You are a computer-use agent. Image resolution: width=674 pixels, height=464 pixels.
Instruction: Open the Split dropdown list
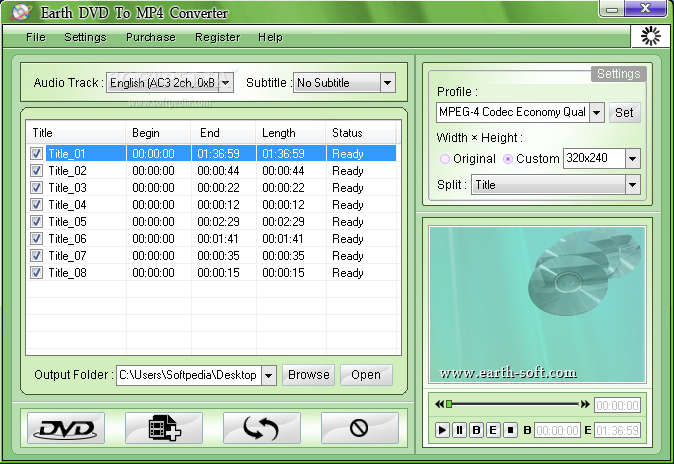(632, 185)
